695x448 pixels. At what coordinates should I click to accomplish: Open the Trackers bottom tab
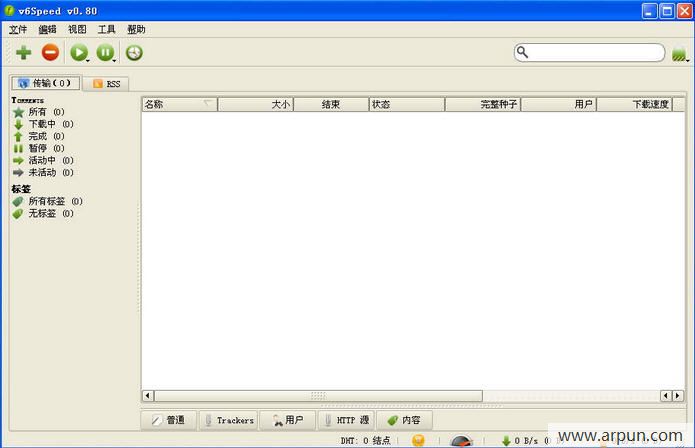coord(229,420)
